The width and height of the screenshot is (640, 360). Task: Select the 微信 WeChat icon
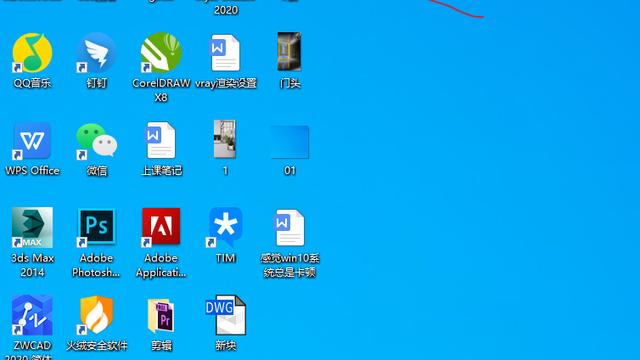point(97,140)
